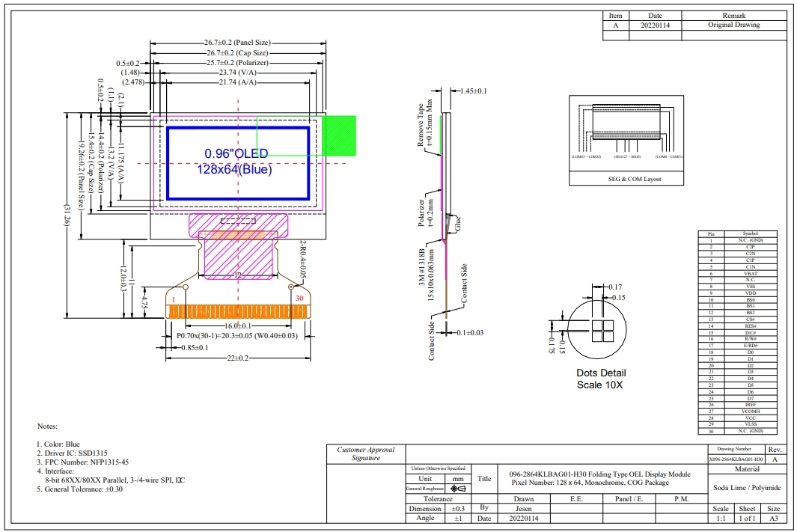
Task: Click the 0.96" OLED text in display
Action: click(236, 153)
